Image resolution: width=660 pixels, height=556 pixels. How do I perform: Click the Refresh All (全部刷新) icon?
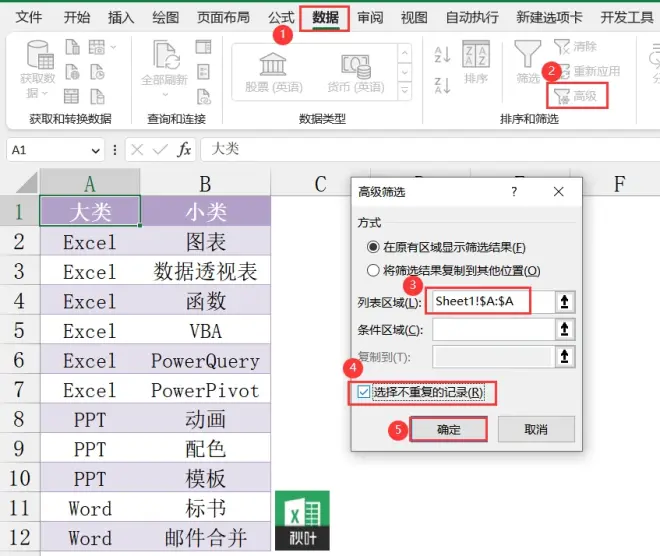click(x=165, y=55)
